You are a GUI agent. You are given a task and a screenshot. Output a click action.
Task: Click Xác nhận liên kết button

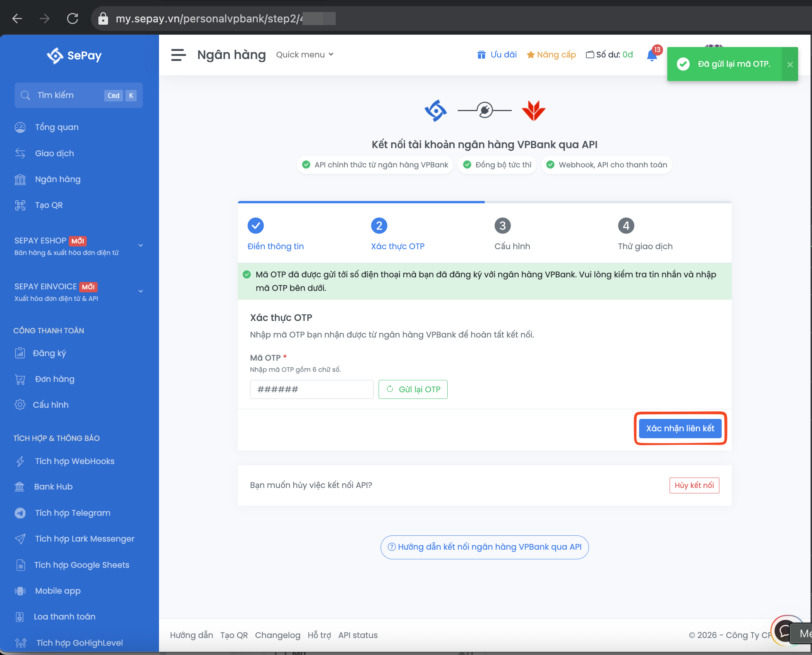point(680,428)
